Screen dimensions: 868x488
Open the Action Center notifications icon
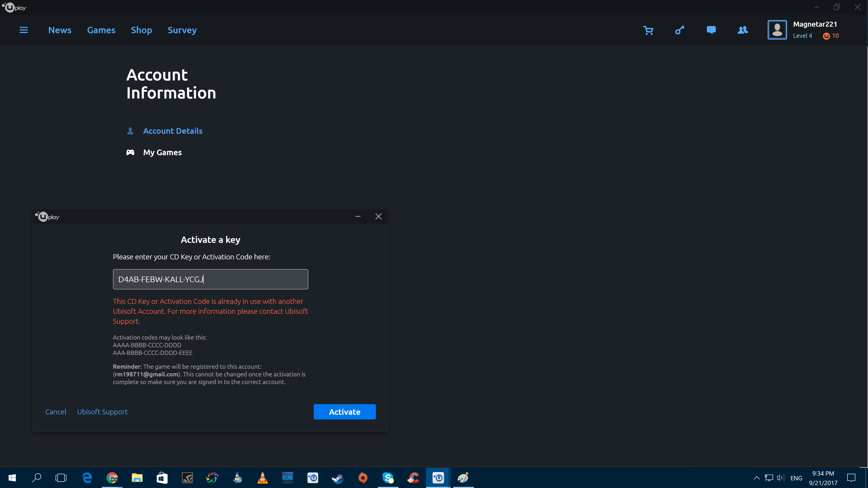(851, 478)
